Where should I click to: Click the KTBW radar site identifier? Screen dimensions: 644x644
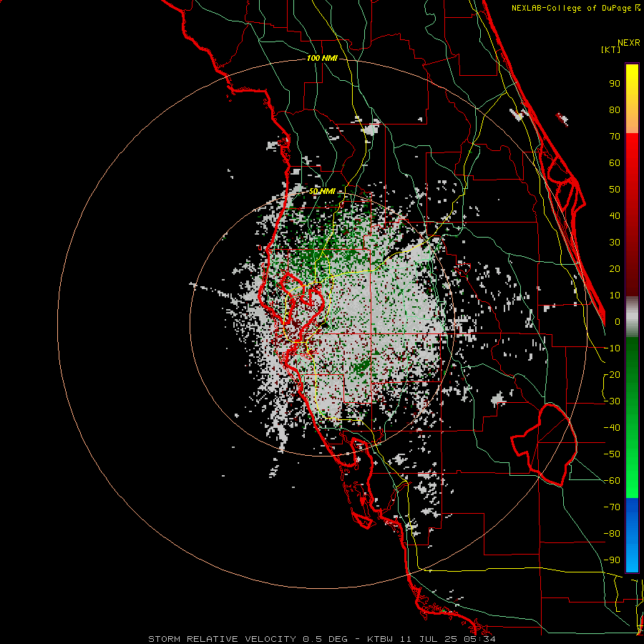(x=380, y=639)
